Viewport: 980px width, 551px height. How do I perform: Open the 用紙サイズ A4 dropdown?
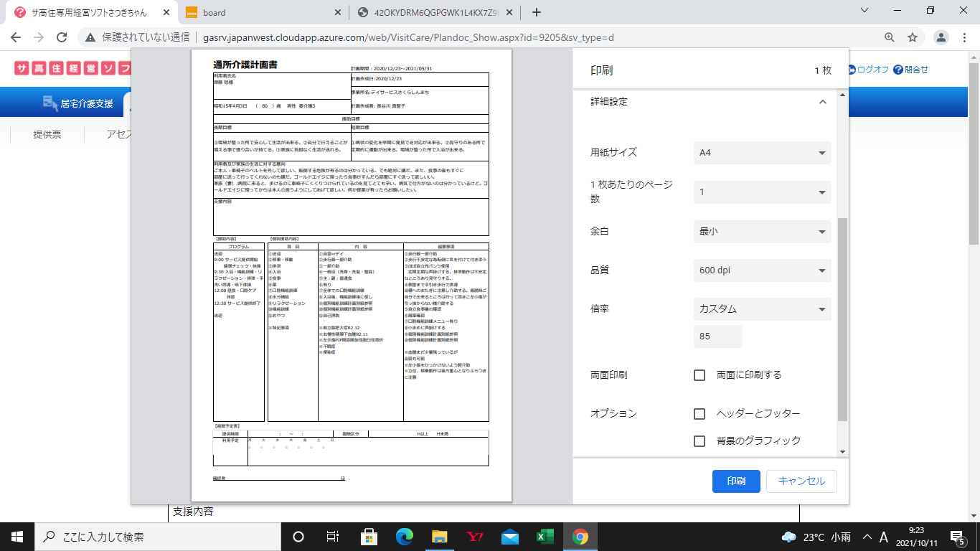point(762,153)
